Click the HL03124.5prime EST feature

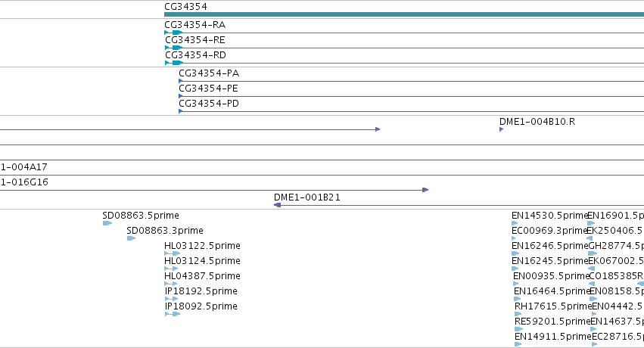(171, 269)
